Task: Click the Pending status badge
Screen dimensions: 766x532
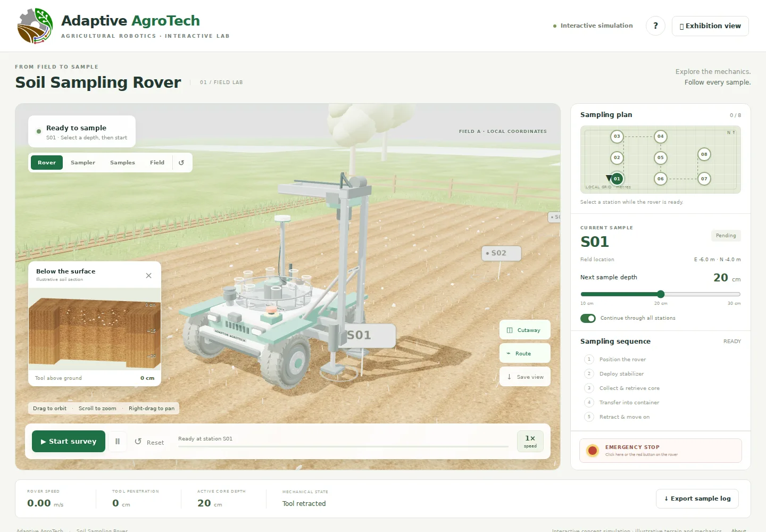Action: coord(726,236)
